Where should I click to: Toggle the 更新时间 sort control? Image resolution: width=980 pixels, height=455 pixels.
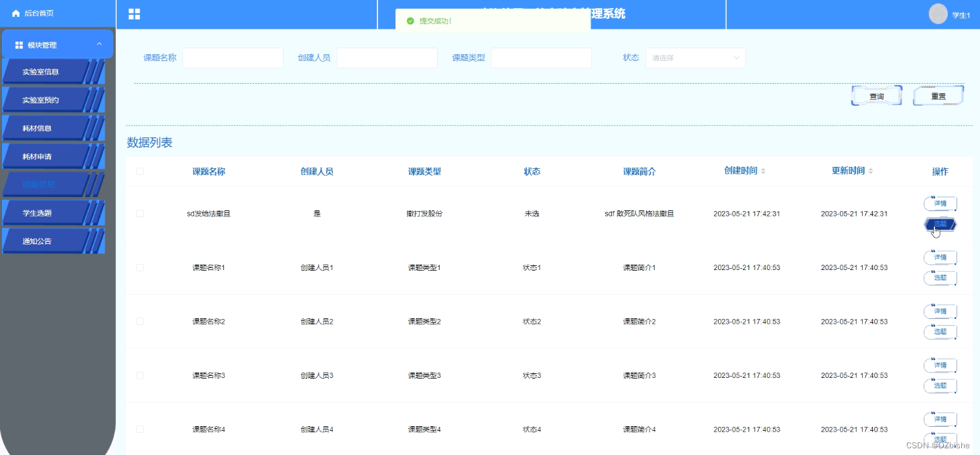pos(870,171)
